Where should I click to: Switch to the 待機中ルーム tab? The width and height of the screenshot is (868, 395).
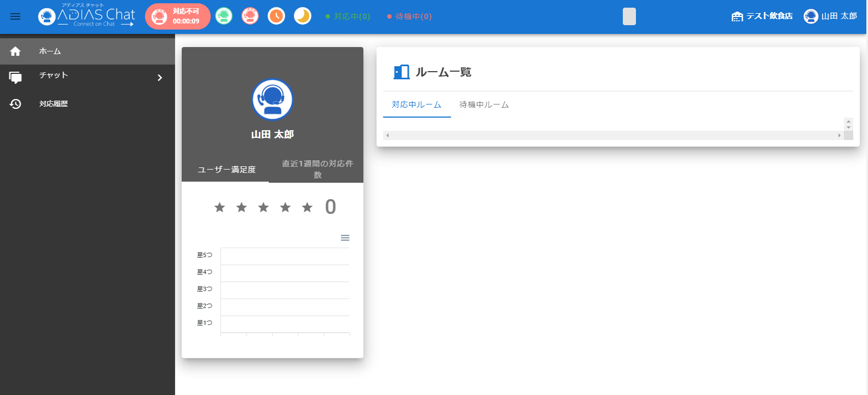pos(484,105)
